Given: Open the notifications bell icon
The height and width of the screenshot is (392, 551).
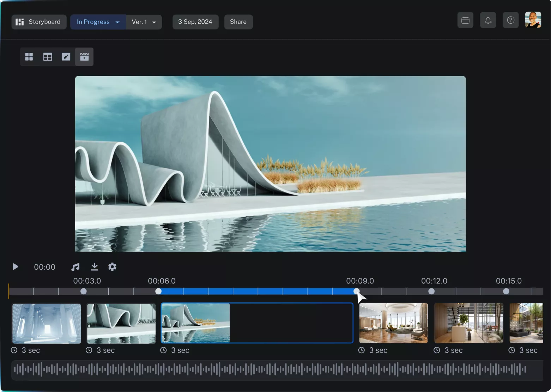Looking at the screenshot, I should click(488, 20).
